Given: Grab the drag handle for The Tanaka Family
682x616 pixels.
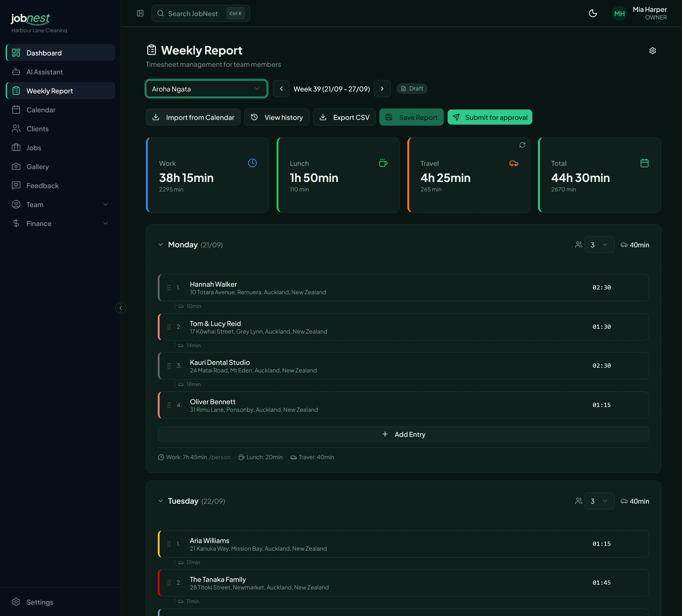Looking at the screenshot, I should coord(169,583).
